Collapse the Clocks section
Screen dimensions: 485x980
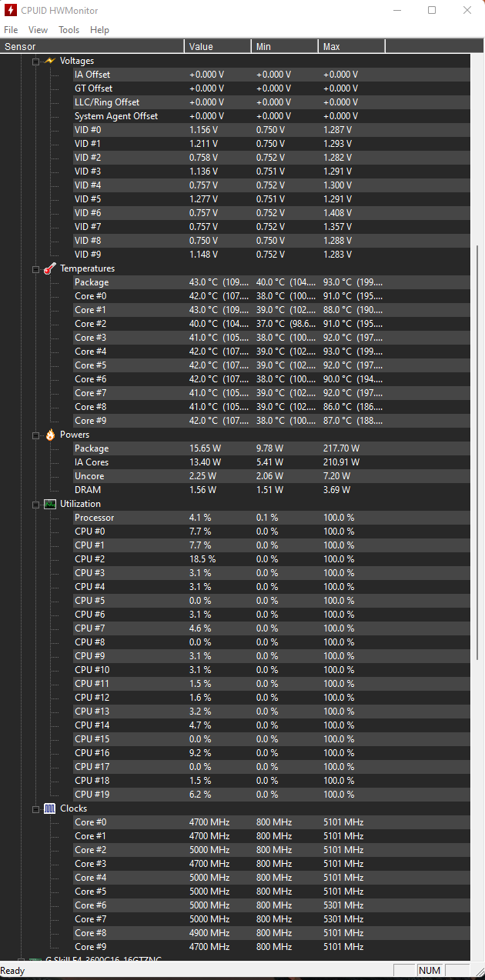(x=35, y=809)
